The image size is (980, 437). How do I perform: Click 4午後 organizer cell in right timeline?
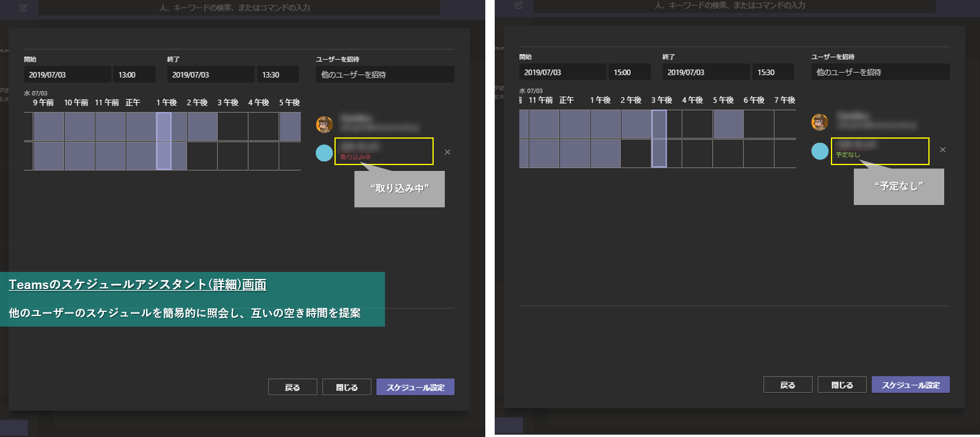click(x=697, y=125)
